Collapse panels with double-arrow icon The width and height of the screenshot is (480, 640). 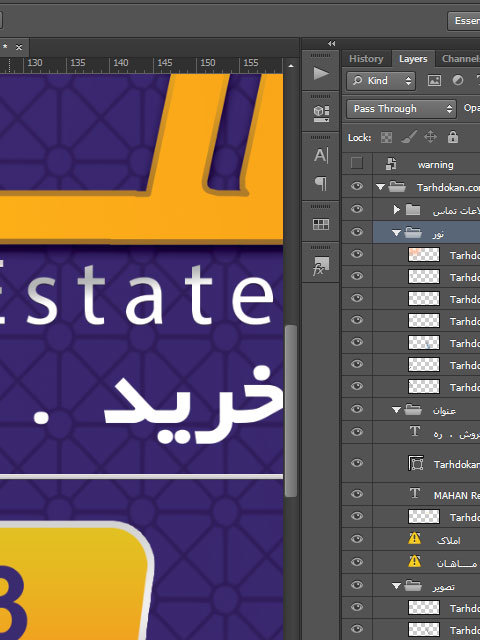(332, 43)
